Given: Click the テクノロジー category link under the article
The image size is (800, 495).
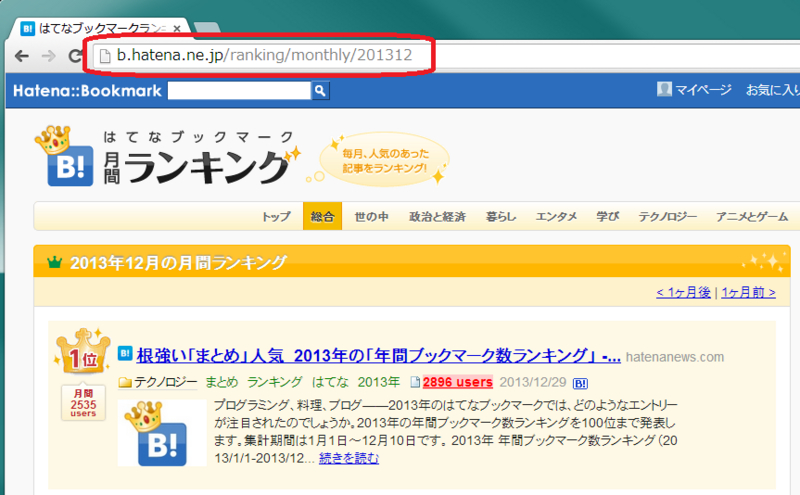Looking at the screenshot, I should point(165,382).
